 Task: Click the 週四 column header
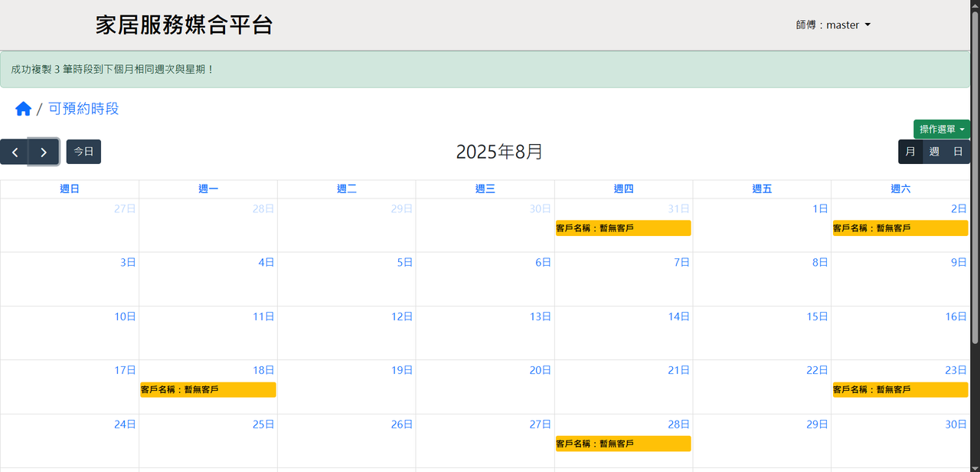(x=624, y=189)
